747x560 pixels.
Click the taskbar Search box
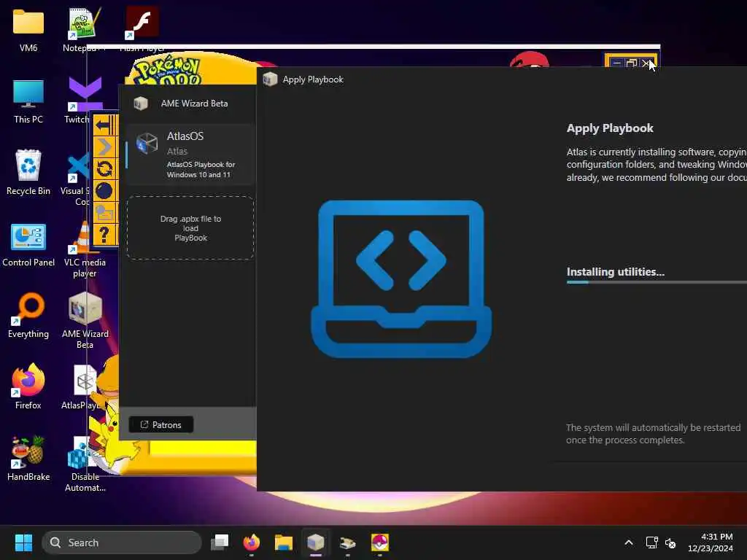coord(122,542)
